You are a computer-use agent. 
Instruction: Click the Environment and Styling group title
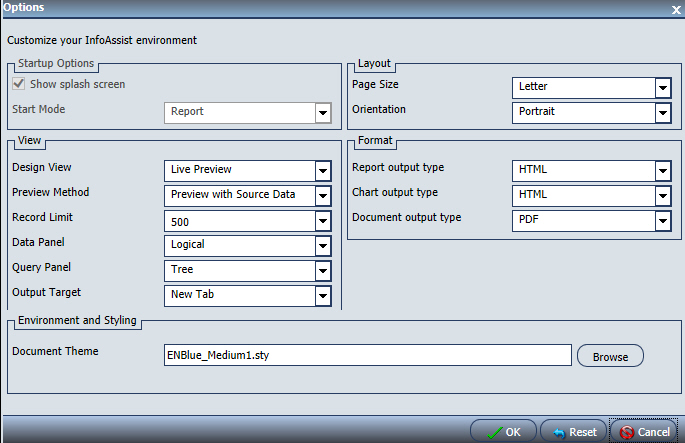click(77, 320)
